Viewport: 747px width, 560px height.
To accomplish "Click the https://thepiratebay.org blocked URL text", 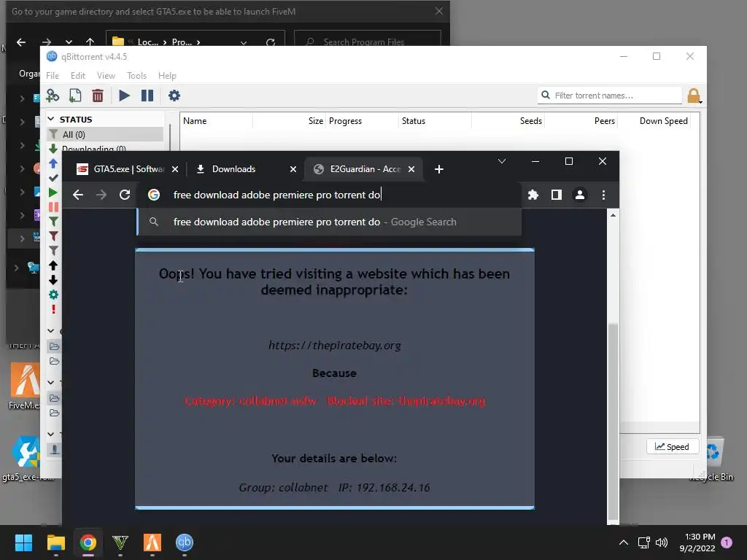I will [x=334, y=345].
